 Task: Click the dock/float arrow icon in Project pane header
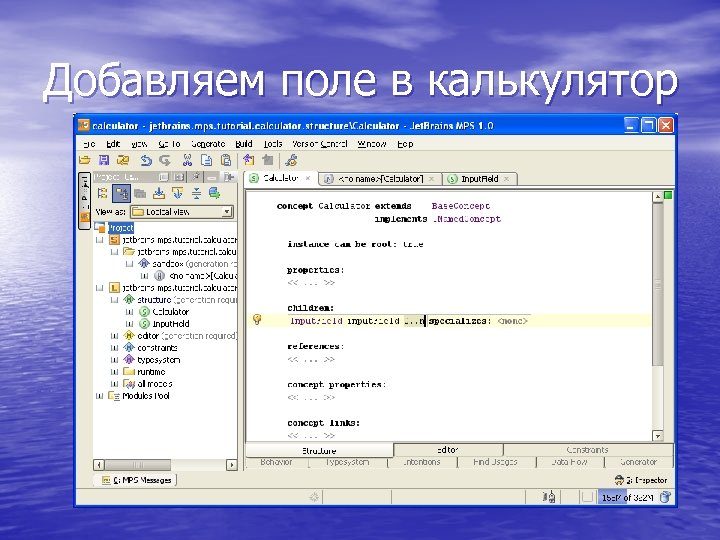(228, 177)
